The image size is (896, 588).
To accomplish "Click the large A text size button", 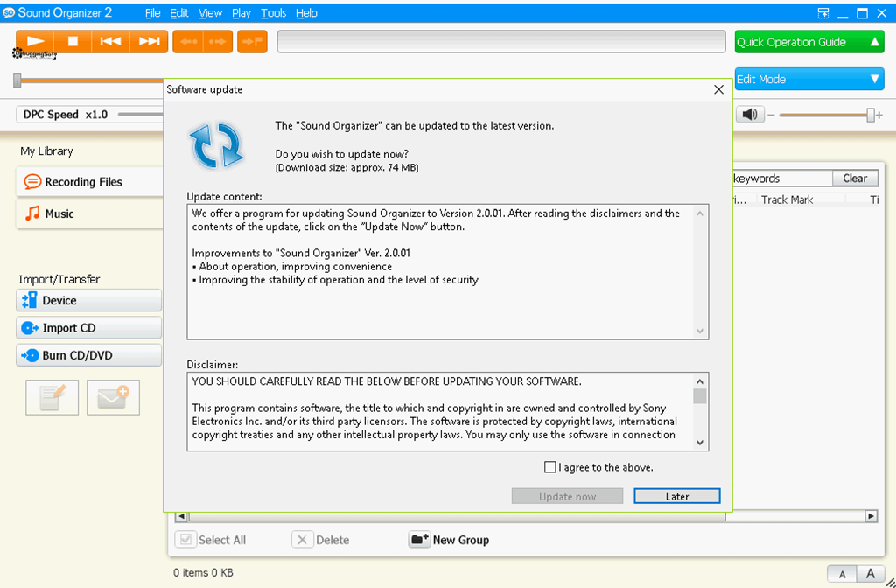I will [x=871, y=574].
